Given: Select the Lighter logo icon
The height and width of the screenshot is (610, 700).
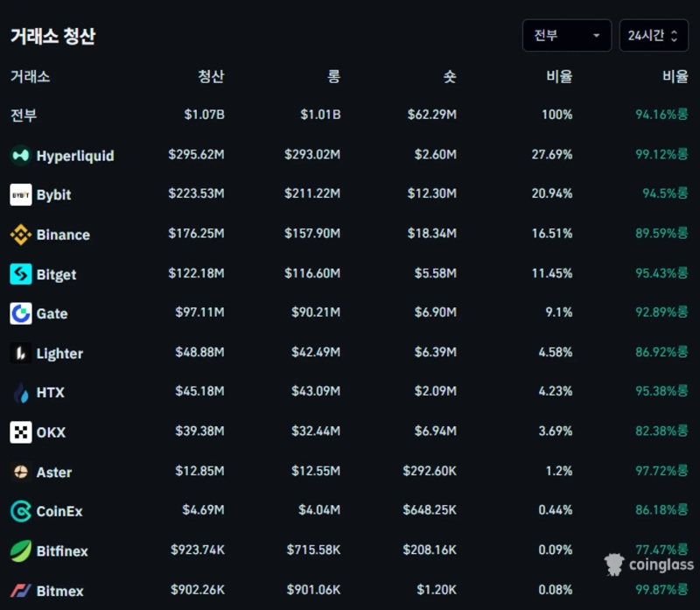Looking at the screenshot, I should [21, 354].
